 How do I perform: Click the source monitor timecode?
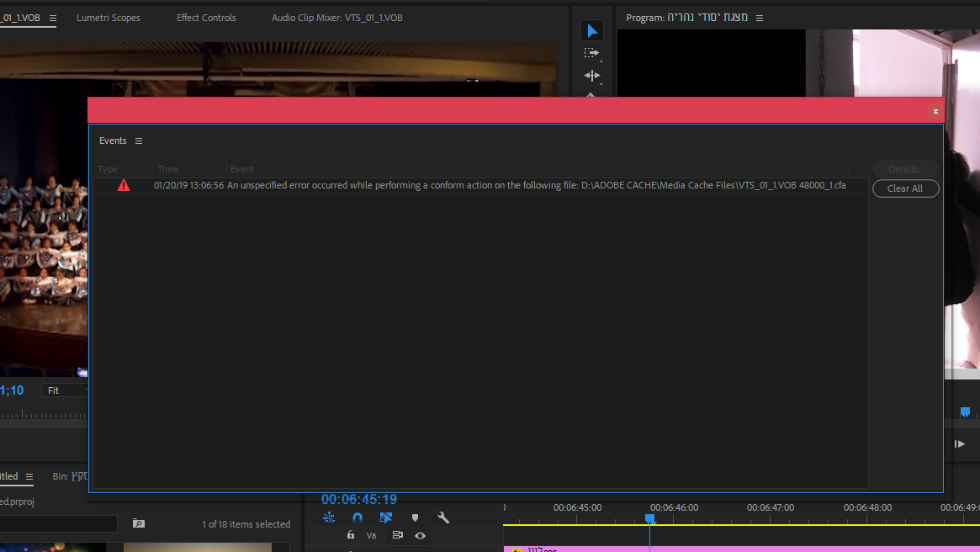pos(12,390)
